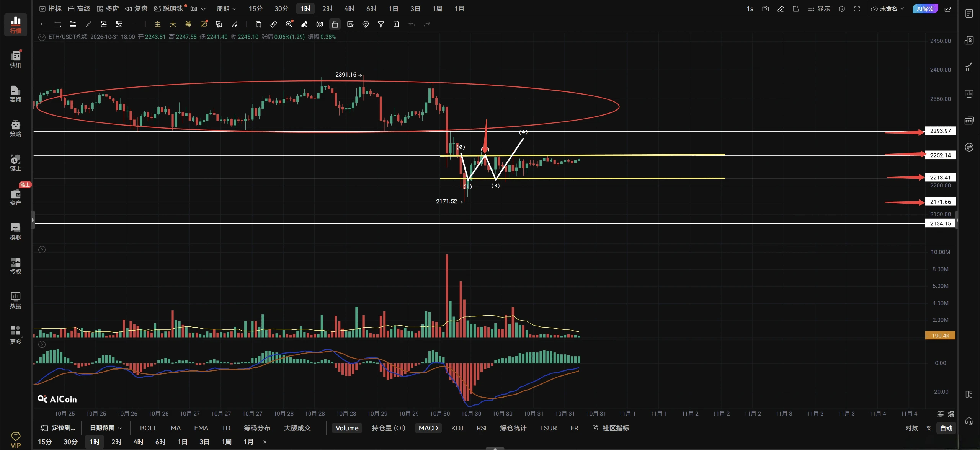Click the 定位到 locate button
The height and width of the screenshot is (450, 980).
click(58, 428)
